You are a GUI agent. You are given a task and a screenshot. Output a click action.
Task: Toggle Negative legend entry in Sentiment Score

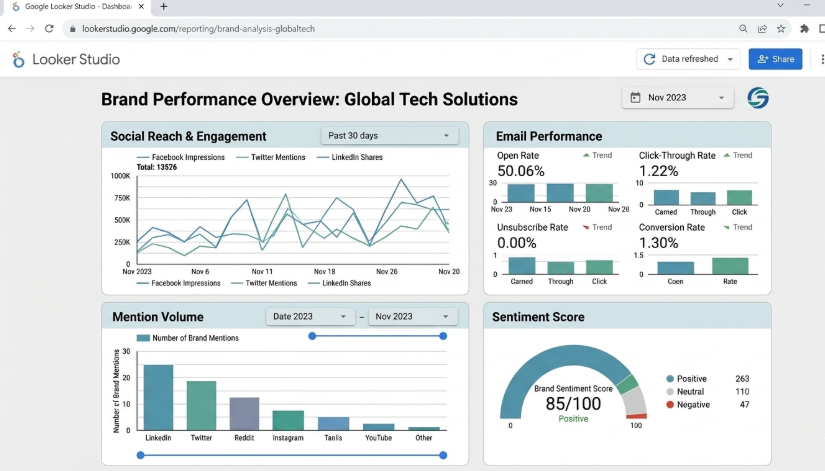(688, 405)
